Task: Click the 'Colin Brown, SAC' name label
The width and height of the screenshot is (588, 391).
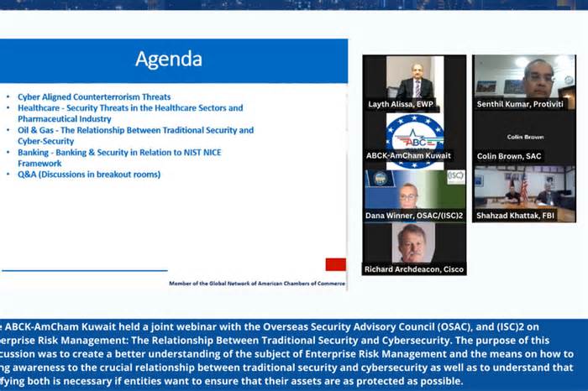Action: click(509, 156)
